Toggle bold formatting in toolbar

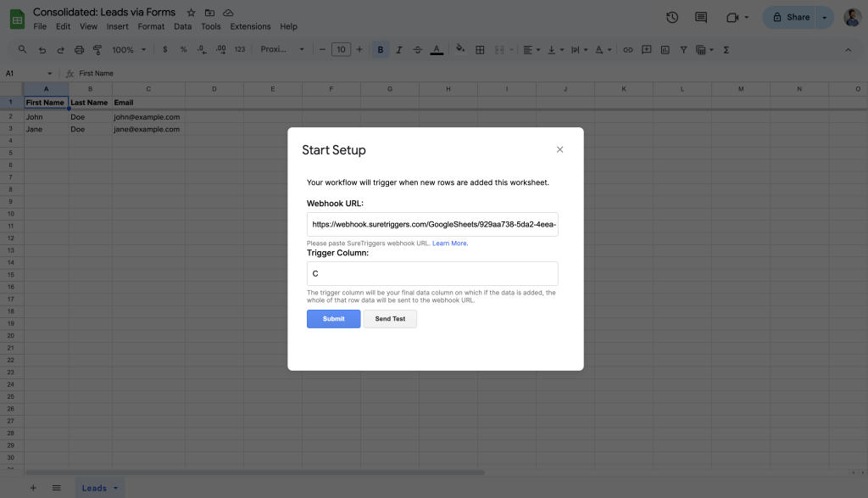(x=380, y=50)
